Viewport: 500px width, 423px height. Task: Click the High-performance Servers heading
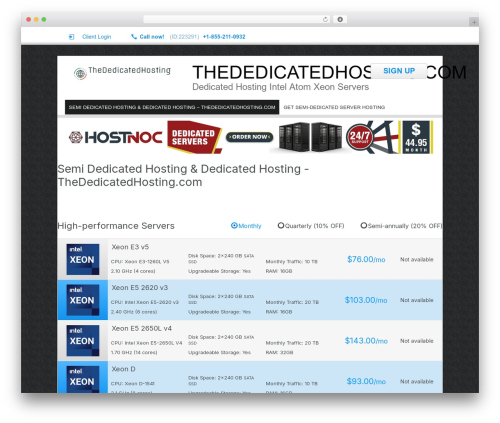(116, 226)
